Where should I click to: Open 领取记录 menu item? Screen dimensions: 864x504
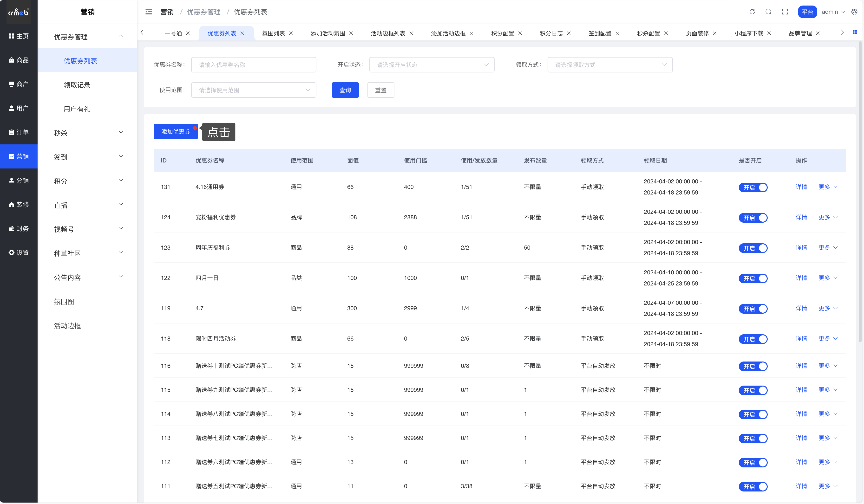[x=77, y=85]
